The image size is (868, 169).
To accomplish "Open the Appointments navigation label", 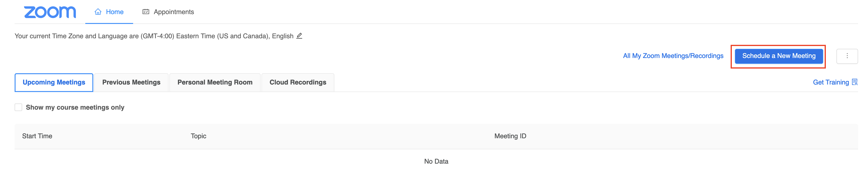I will [174, 12].
